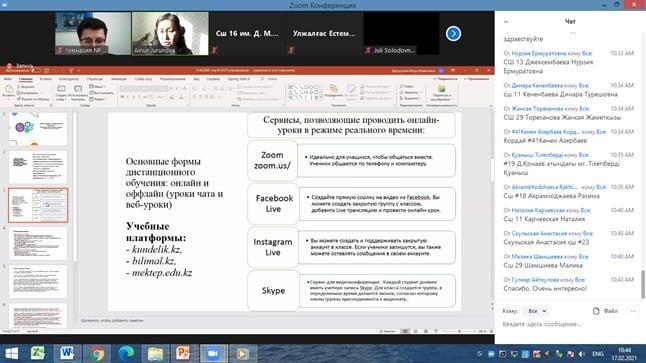Click the Восстановить reset button
Viewport: 646px width, 363px height.
click(101, 93)
